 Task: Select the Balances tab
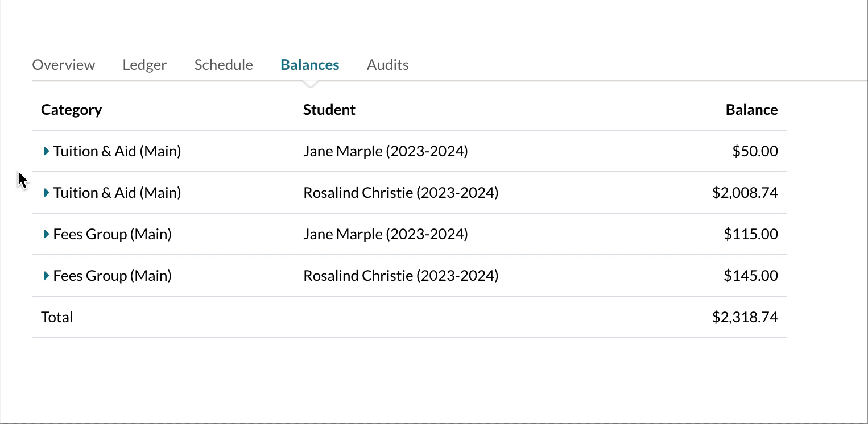tap(310, 65)
